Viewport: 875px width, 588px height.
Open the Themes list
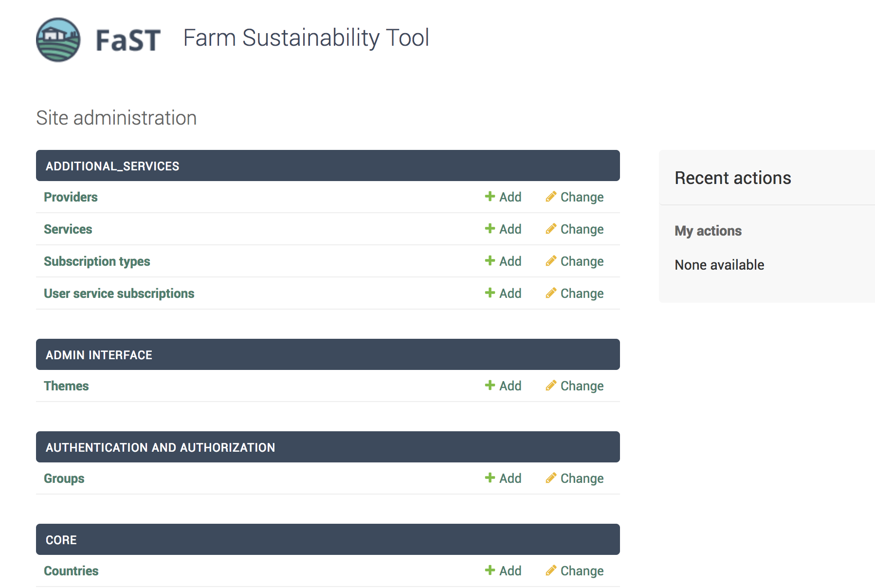click(66, 386)
